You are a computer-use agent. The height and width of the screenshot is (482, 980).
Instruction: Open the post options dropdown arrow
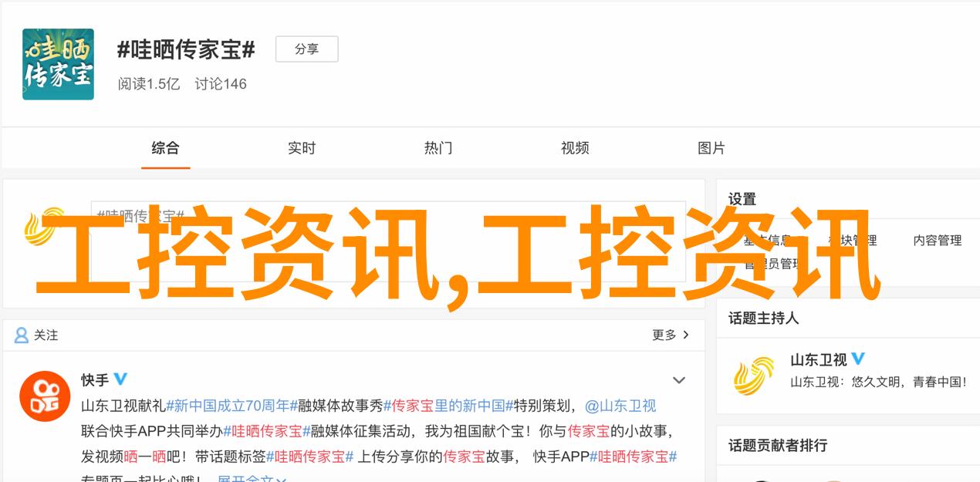pos(679,380)
